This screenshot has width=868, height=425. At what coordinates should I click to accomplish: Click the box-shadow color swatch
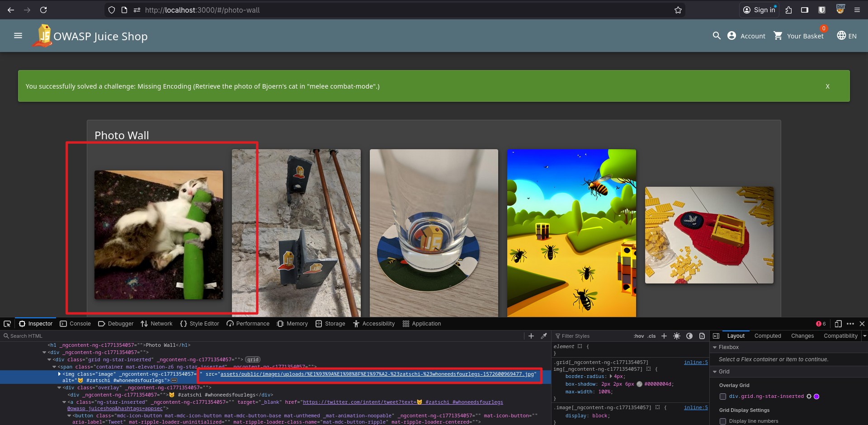pos(639,384)
